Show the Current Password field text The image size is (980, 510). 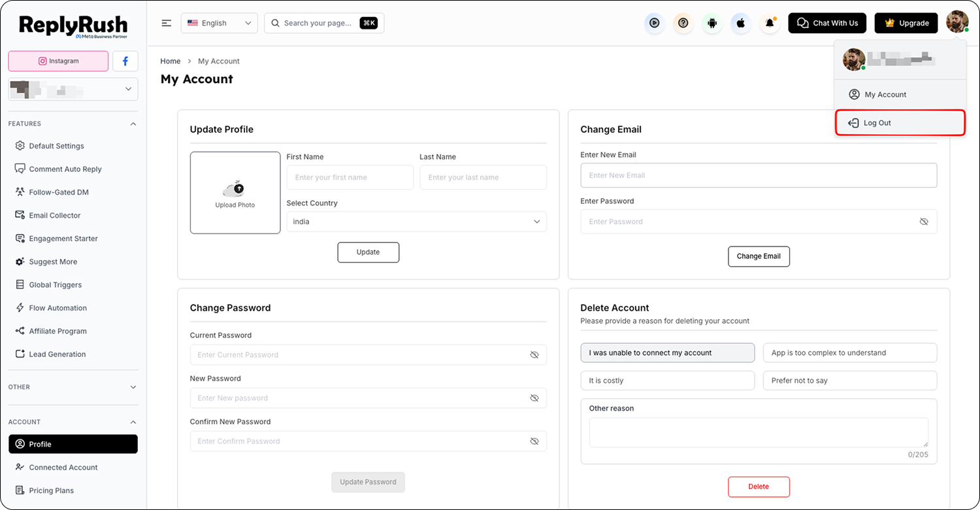534,355
